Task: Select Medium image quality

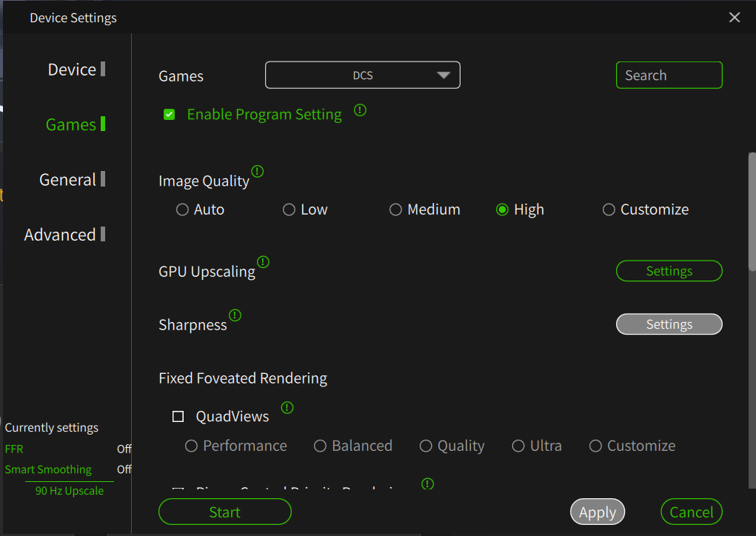Action: 396,210
